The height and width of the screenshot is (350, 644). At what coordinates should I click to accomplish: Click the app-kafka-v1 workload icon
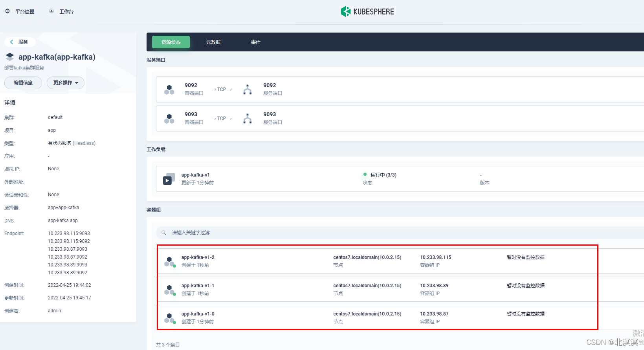pyautogui.click(x=169, y=179)
